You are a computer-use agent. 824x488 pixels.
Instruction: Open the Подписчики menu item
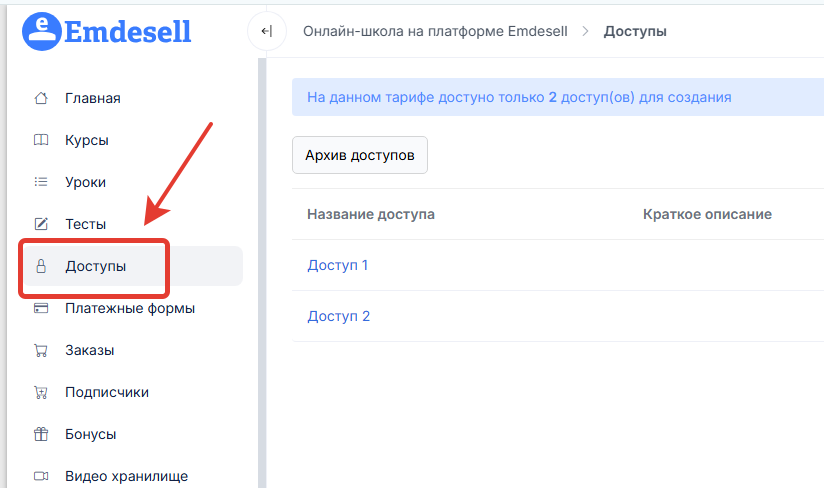click(106, 392)
